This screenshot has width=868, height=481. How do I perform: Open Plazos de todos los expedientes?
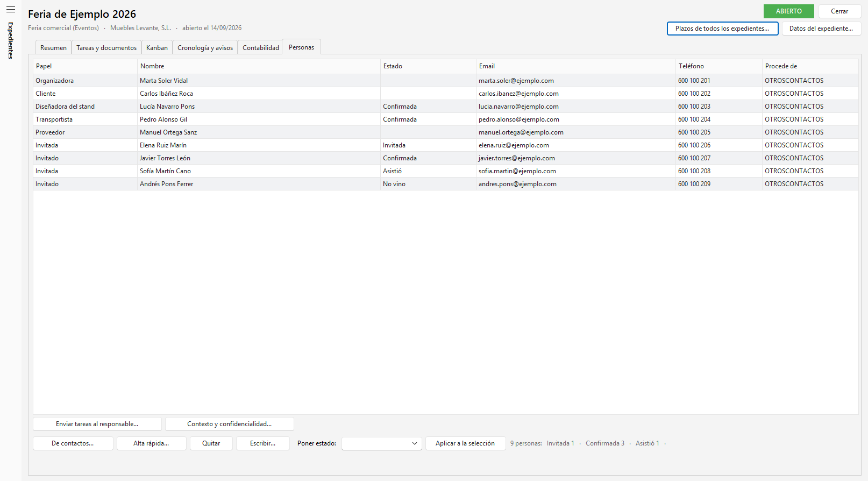[x=722, y=29]
